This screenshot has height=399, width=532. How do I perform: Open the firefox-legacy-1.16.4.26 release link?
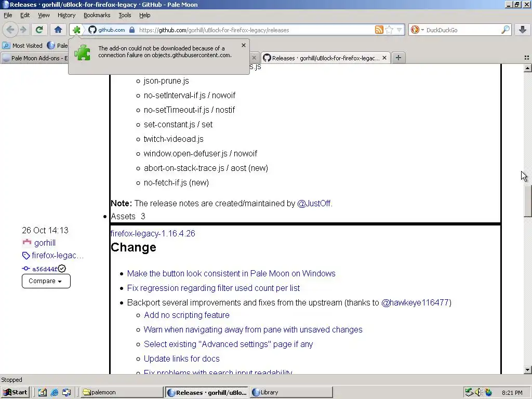pos(153,233)
